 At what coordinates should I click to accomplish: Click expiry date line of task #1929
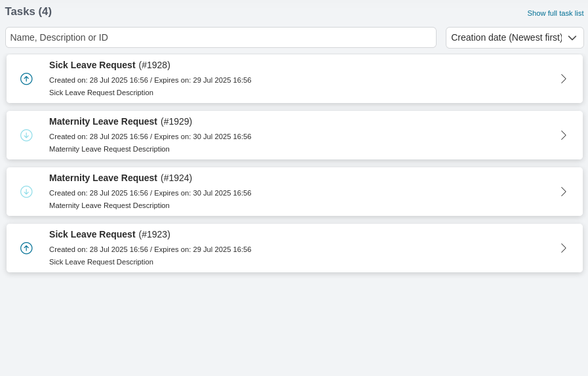203,136
